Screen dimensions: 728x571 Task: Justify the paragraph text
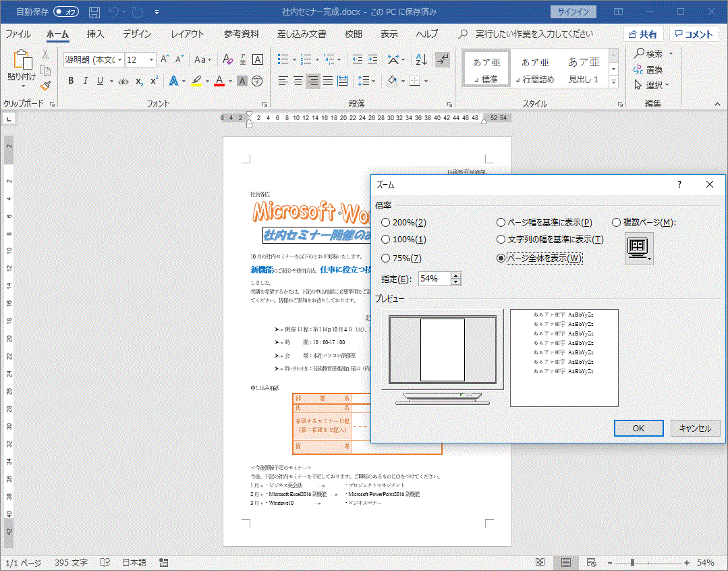click(x=328, y=81)
